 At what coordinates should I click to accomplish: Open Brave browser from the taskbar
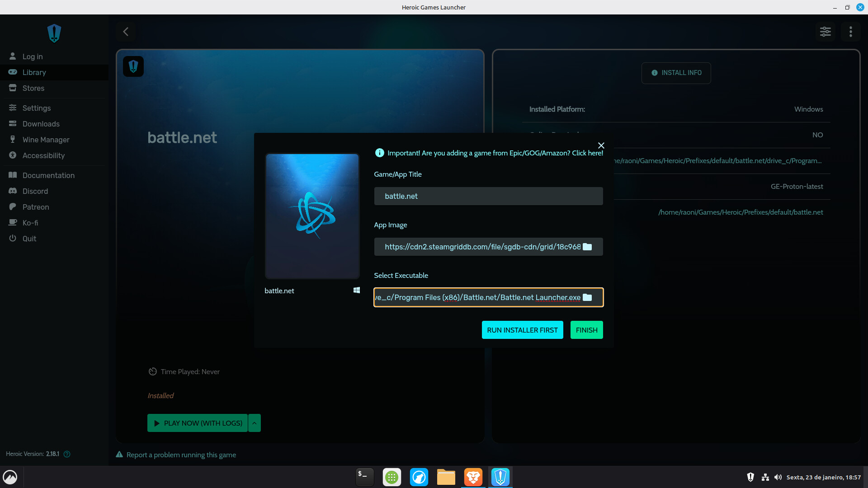473,477
